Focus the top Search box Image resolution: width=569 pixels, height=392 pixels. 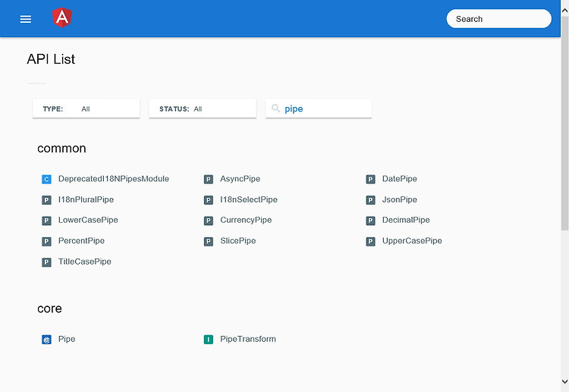point(499,19)
